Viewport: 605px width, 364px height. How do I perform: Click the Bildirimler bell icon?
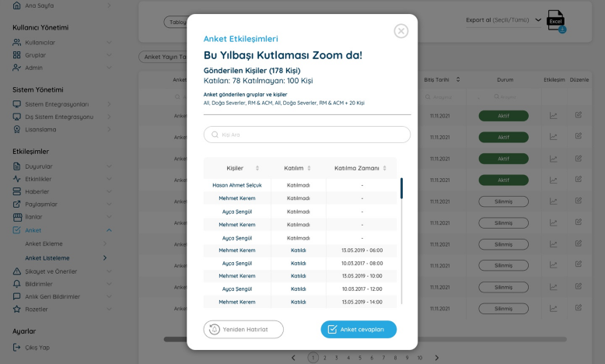tap(16, 284)
